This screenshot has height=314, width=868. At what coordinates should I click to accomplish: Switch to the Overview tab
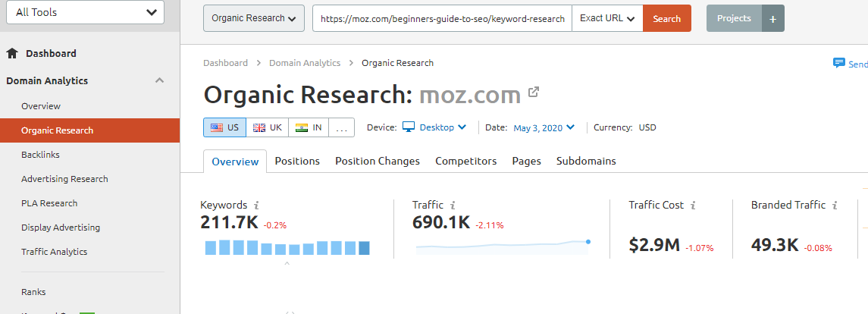[235, 162]
